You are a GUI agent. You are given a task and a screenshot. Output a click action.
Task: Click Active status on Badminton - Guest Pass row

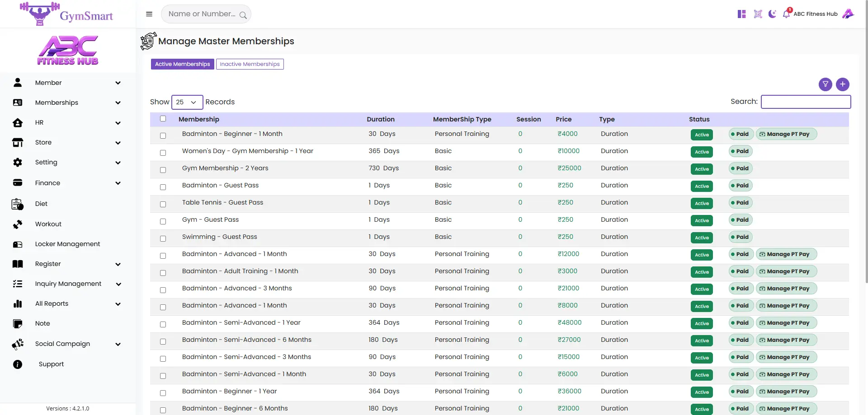702,186
